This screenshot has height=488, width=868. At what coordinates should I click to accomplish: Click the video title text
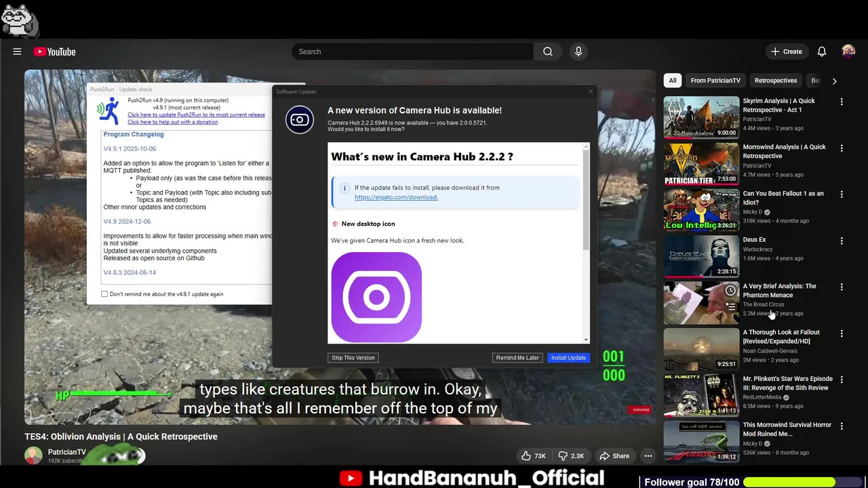121,436
